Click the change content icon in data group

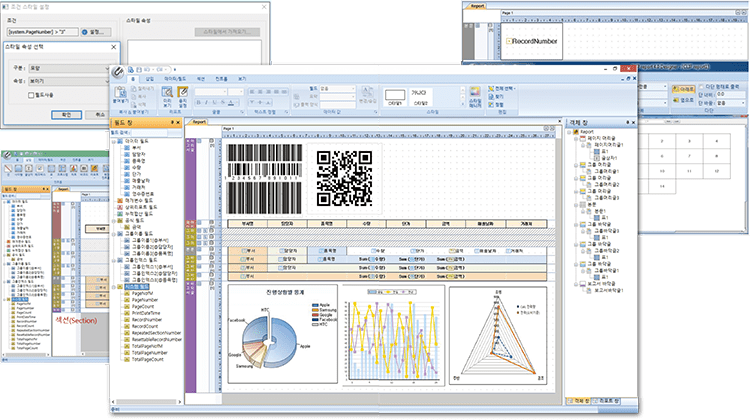[x=367, y=95]
